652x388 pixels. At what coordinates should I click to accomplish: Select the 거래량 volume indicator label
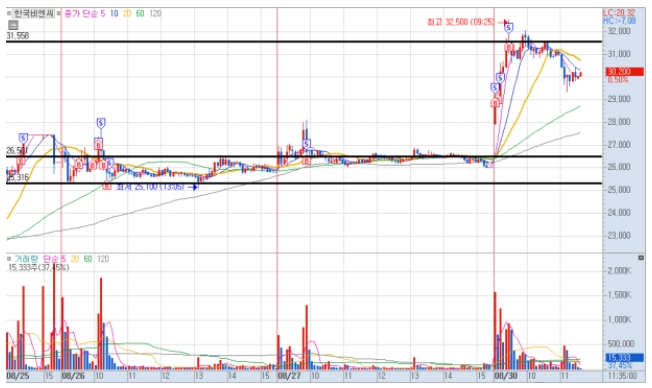pos(26,259)
